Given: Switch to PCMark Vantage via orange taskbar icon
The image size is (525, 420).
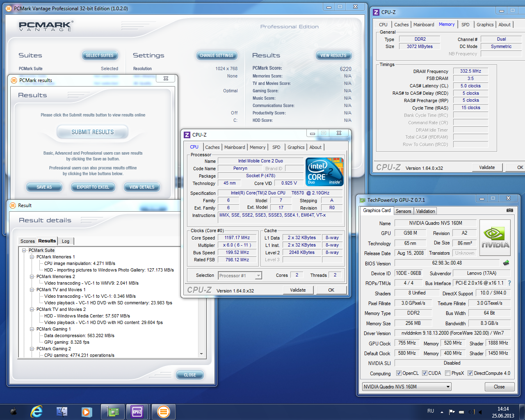Looking at the screenshot, I should coord(163,411).
